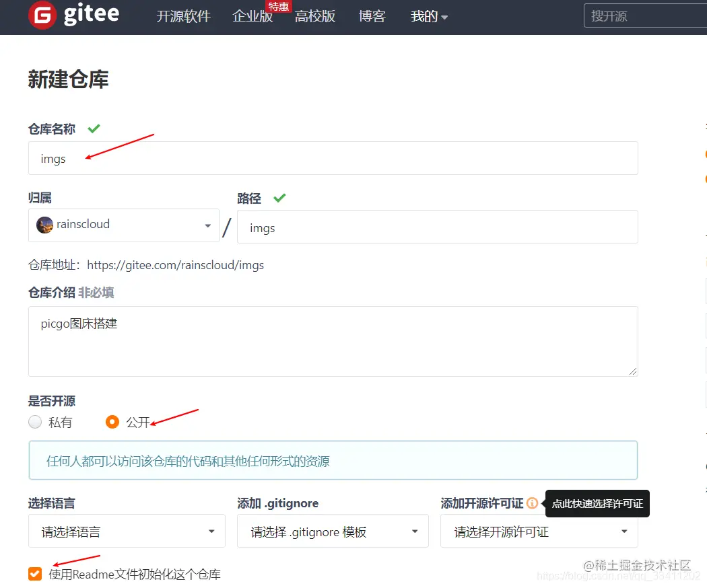The width and height of the screenshot is (707, 588).
Task: Click the 使用Readme文件初始化这个仓库 label
Action: (135, 574)
